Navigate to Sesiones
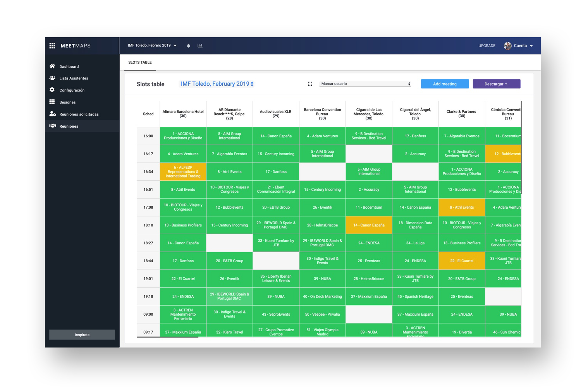Image resolution: width=588 pixels, height=389 pixels. (x=82, y=102)
